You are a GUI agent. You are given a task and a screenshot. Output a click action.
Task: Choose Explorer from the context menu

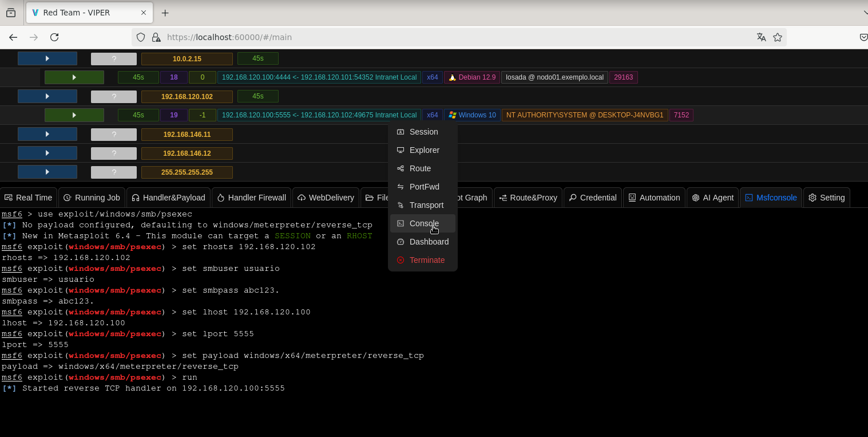[423, 150]
